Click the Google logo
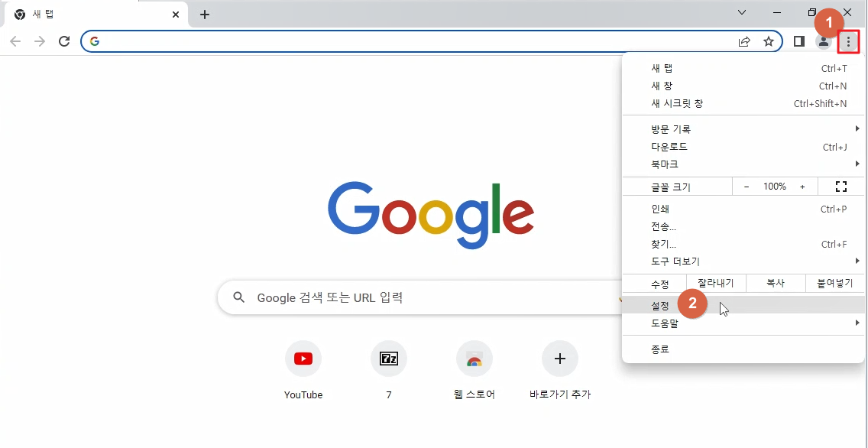Screen dimensions: 868x448 click(x=431, y=216)
